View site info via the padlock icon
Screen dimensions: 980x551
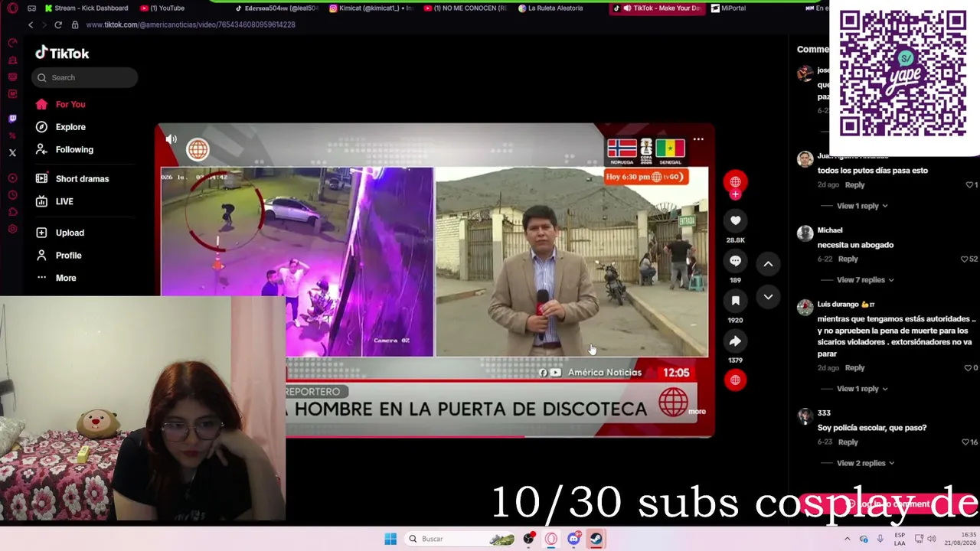pos(75,24)
